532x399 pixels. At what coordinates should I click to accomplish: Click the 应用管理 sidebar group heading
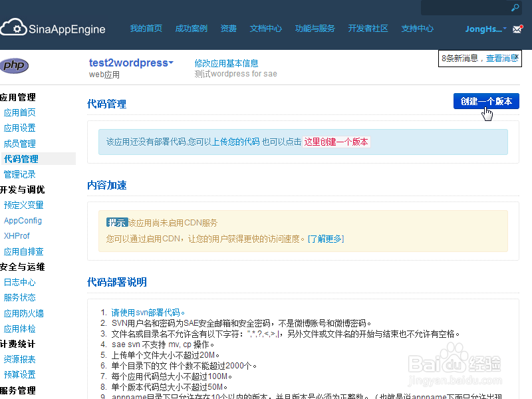(18, 97)
